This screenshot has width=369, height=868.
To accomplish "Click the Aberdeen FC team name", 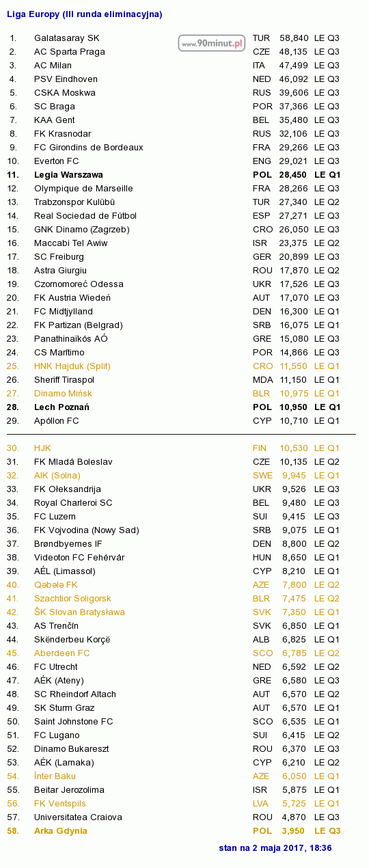I will coord(61,653).
